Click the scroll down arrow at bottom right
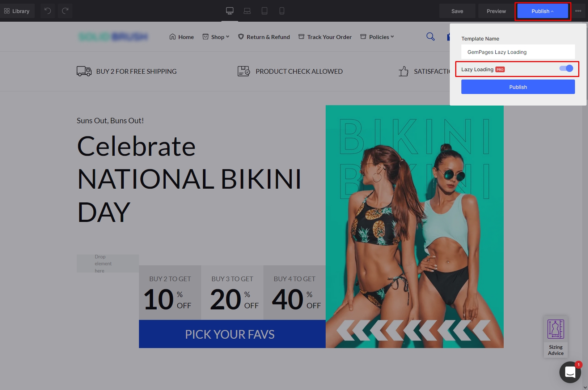Screen dimensions: 588x390 click(x=585, y=387)
